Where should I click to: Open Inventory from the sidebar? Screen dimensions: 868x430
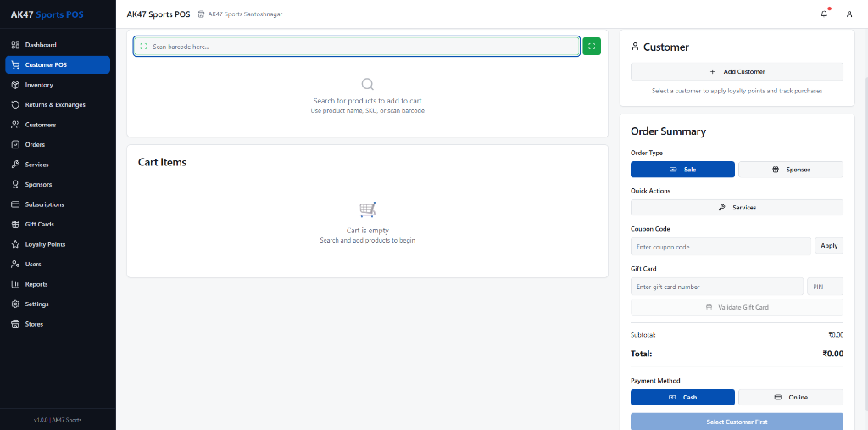click(39, 85)
